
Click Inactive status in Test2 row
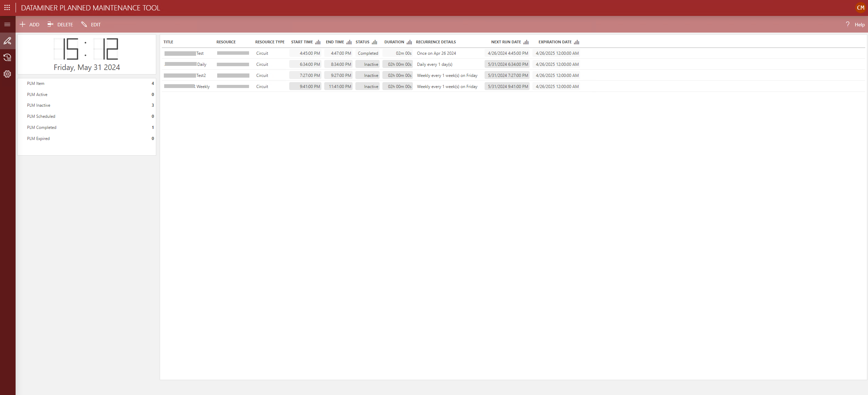point(367,76)
